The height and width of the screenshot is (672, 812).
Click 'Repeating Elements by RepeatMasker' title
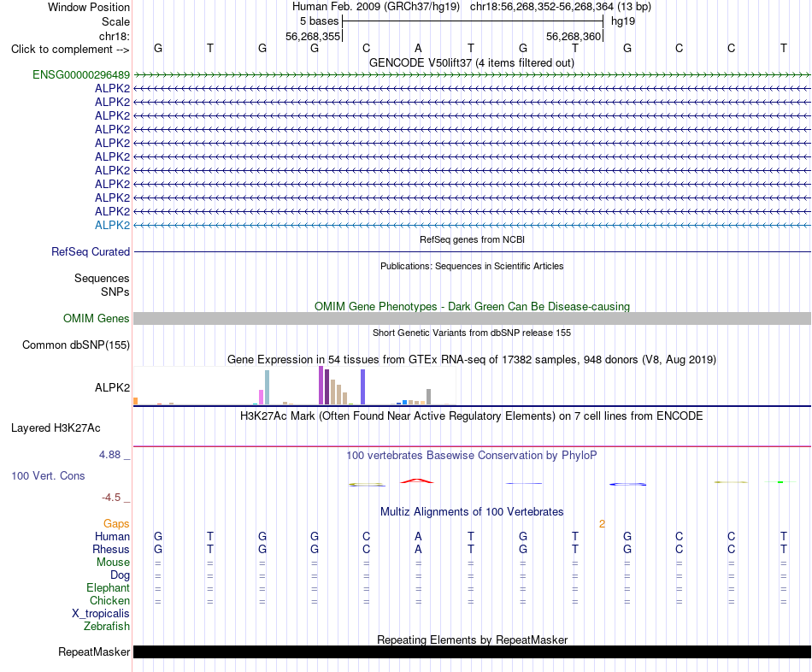click(472, 640)
